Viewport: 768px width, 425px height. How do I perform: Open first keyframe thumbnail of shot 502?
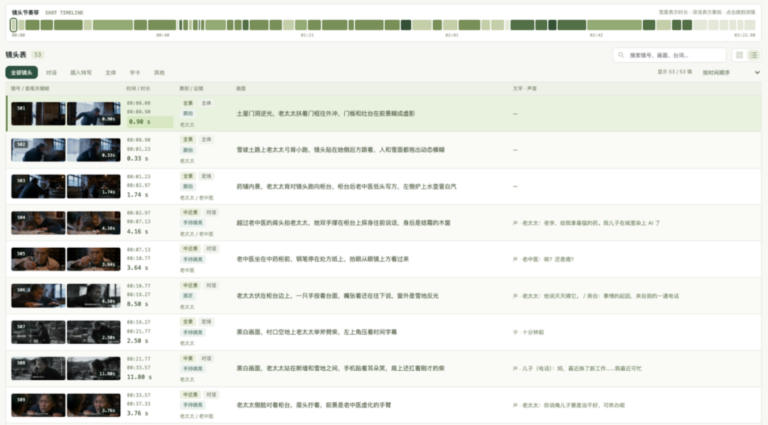(38, 150)
